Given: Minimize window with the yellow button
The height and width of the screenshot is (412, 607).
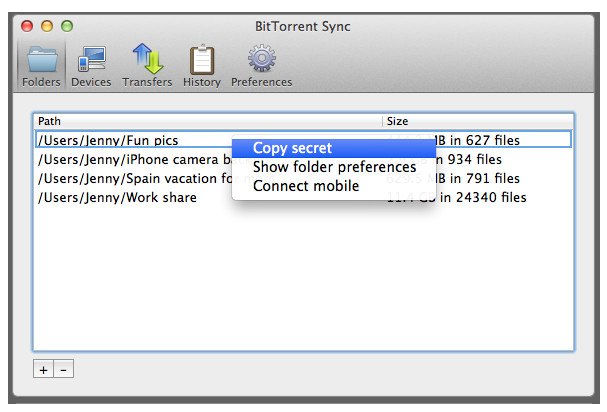Looking at the screenshot, I should point(47,26).
